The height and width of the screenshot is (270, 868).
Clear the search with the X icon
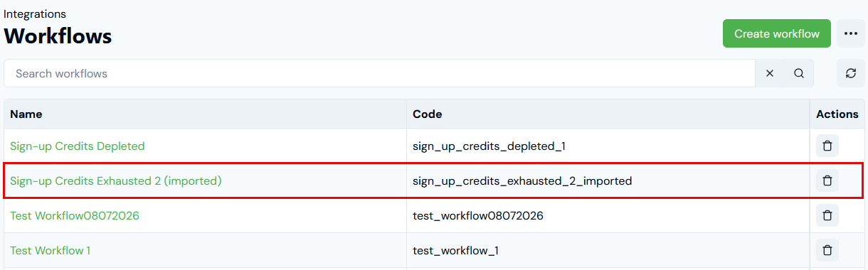pos(770,73)
